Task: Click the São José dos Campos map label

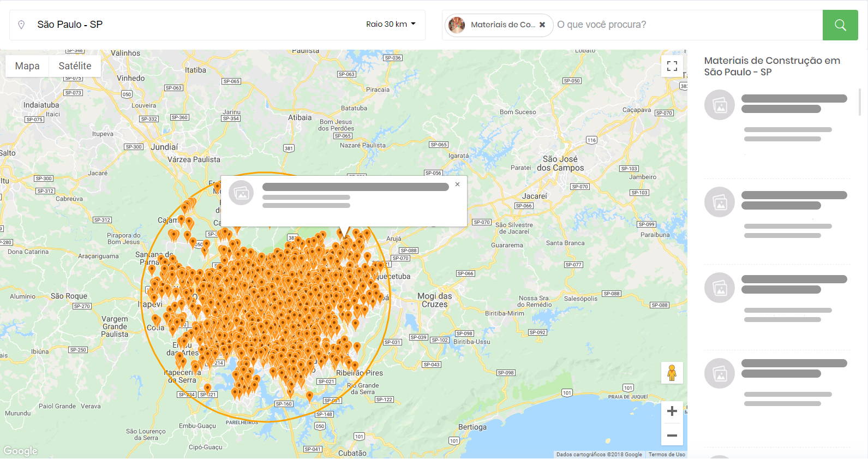Action: [x=560, y=163]
